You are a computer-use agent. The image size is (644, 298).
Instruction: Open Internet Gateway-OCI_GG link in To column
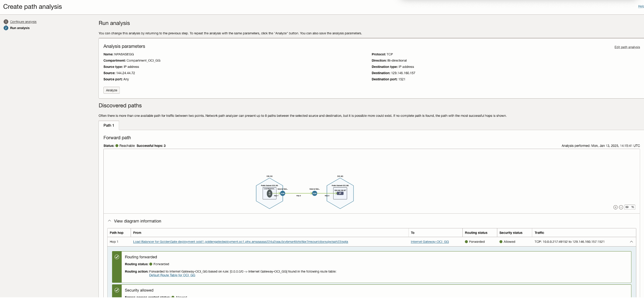(x=430, y=242)
